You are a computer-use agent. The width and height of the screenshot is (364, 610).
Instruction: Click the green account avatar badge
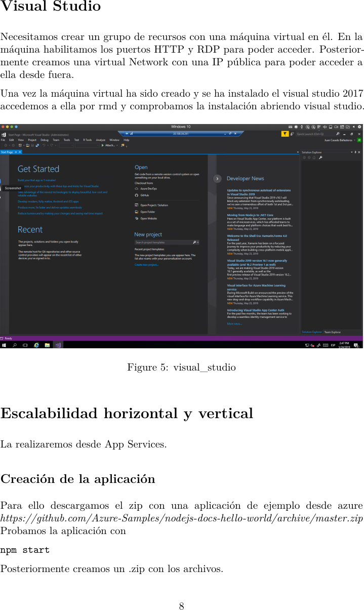359,140
